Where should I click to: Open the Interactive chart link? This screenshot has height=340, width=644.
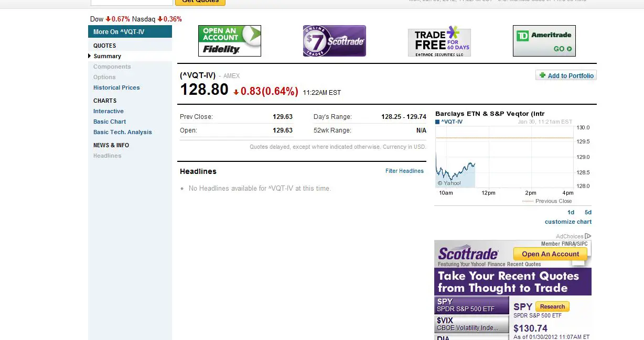click(109, 111)
